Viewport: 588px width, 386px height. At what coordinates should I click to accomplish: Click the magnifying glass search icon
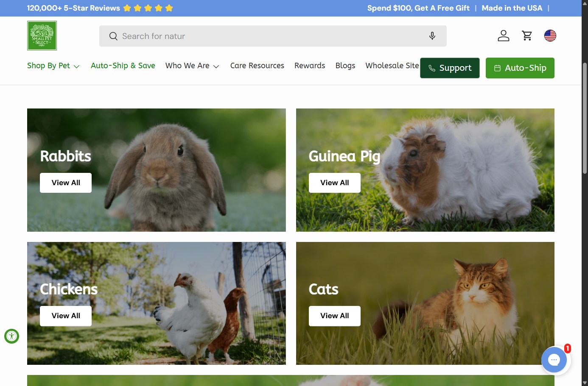pyautogui.click(x=113, y=36)
